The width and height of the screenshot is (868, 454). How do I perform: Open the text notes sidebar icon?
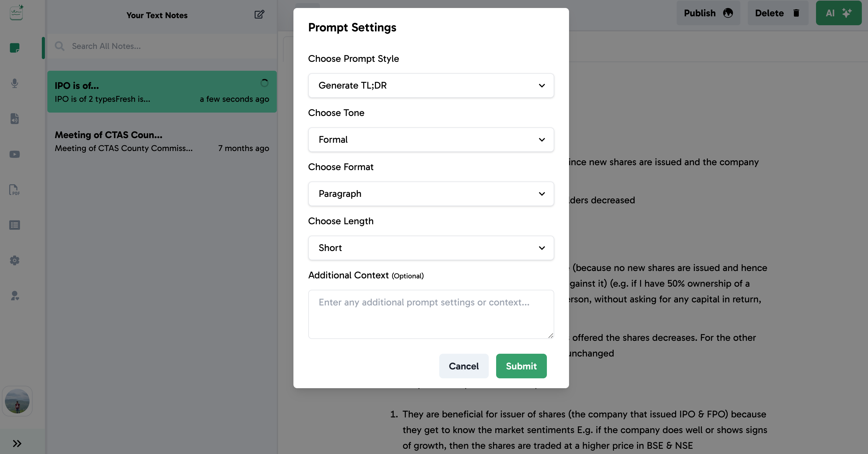(x=14, y=48)
